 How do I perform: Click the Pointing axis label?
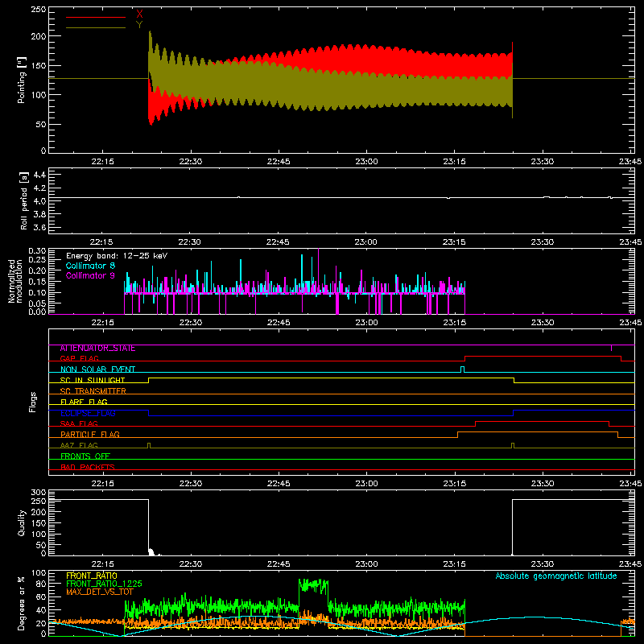click(x=22, y=80)
